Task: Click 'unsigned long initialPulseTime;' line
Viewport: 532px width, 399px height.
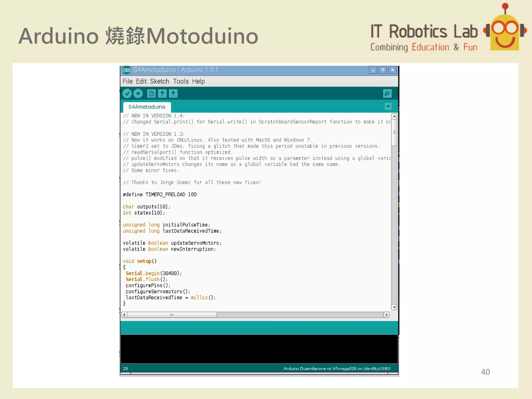Action: (167, 225)
